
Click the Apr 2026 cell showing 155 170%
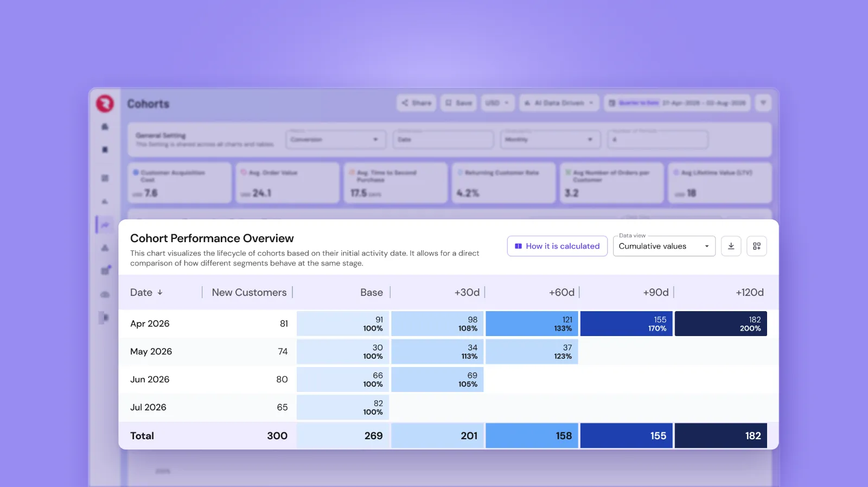(627, 324)
